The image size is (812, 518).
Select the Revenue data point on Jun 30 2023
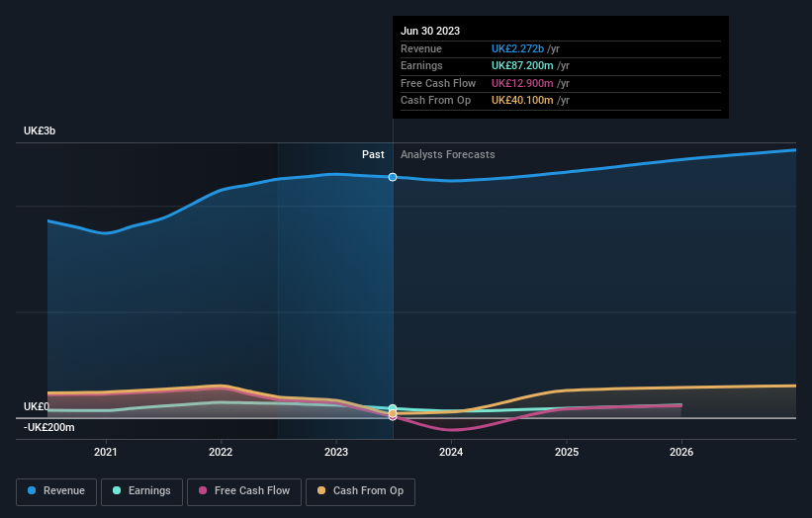(393, 177)
